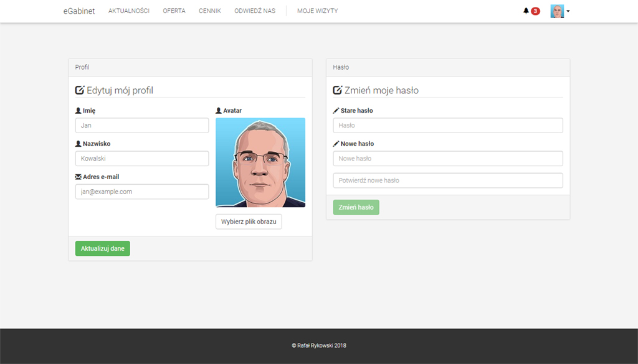638x364 pixels.
Task: Click the Profil panel header text
Action: coord(82,67)
